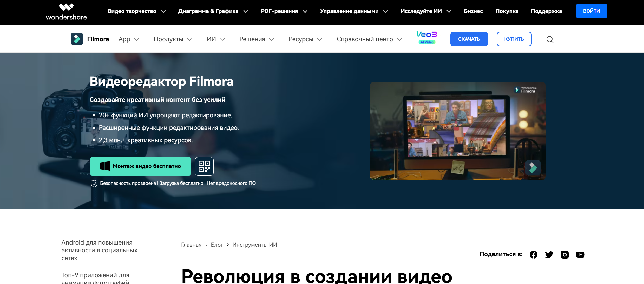Go to Покупка page
Screen dimensions: 644x284
(x=507, y=11)
